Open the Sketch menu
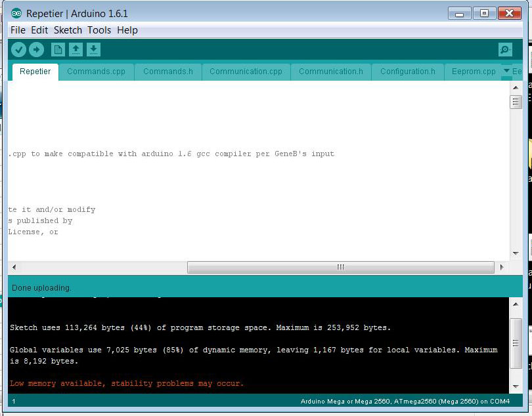The height and width of the screenshot is (416, 532). 68,30
